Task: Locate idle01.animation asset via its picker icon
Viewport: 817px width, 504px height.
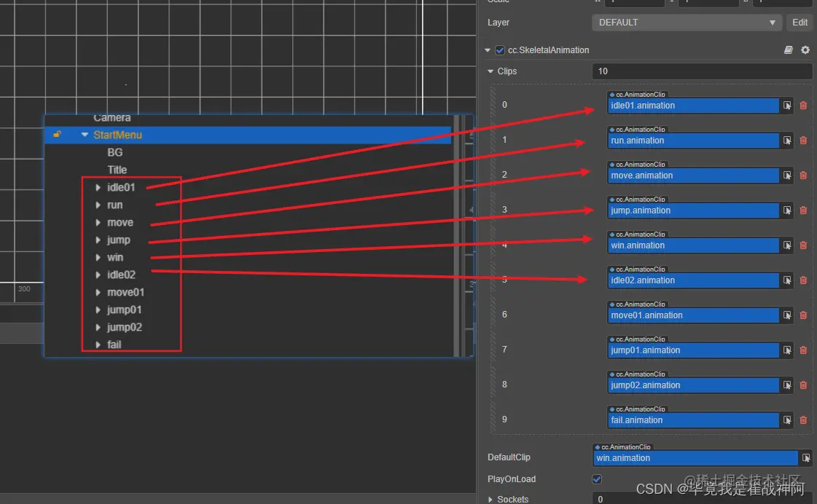Action: 787,106
